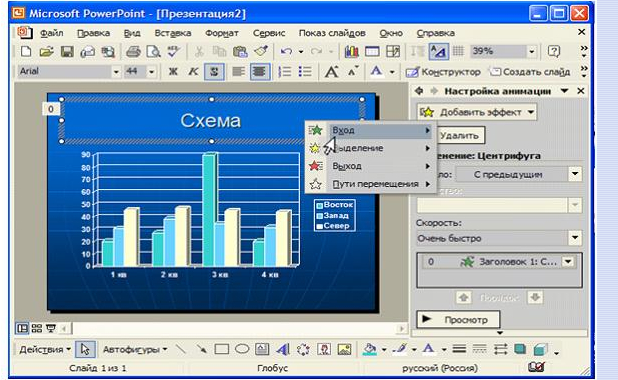618x380 pixels.
Task: Select the Схема title text box
Action: 211,120
